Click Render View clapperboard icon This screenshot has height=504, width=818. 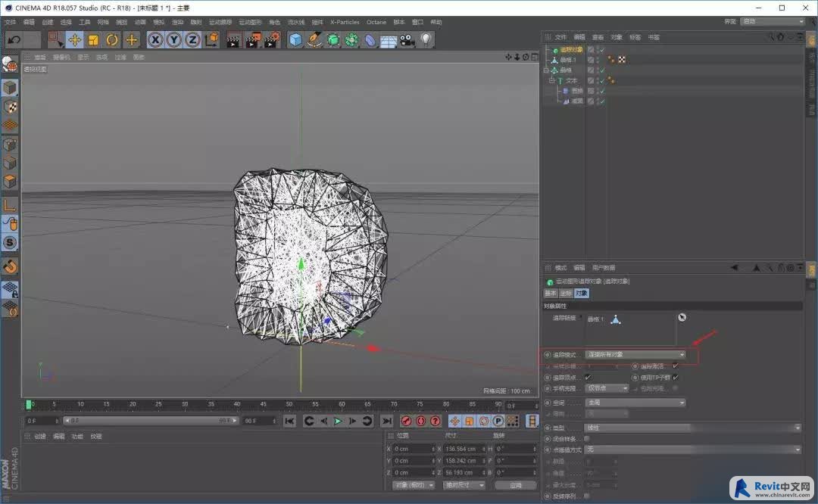[x=233, y=39]
